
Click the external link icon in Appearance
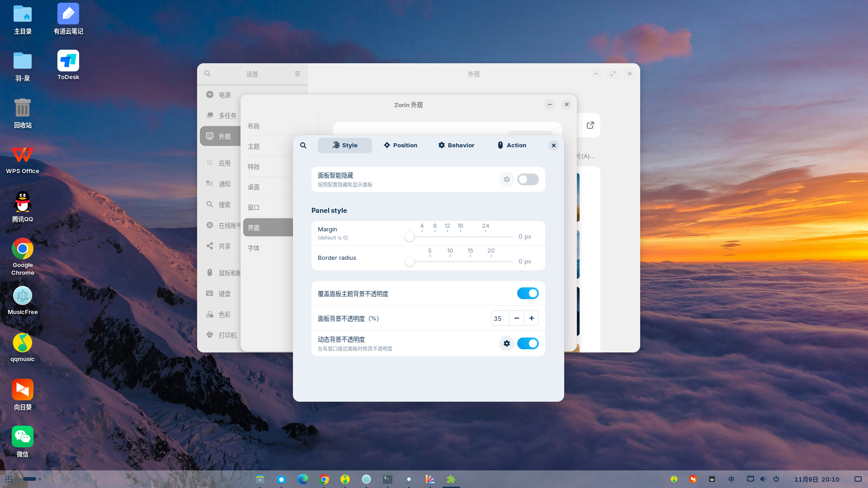coord(590,125)
